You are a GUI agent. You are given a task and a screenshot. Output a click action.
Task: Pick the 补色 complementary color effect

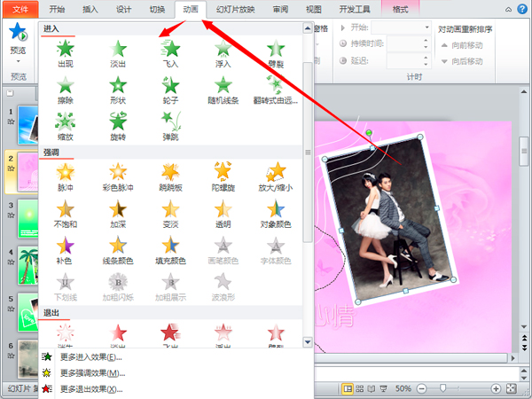click(65, 250)
